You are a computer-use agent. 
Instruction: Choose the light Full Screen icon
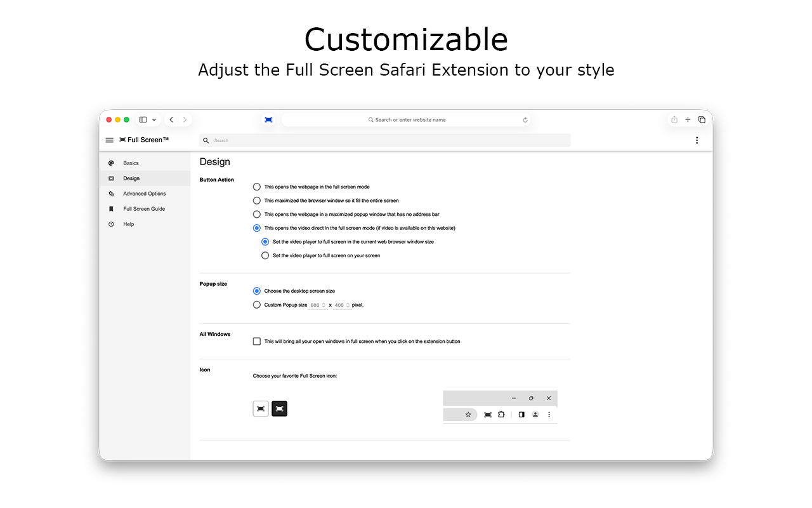(x=261, y=409)
